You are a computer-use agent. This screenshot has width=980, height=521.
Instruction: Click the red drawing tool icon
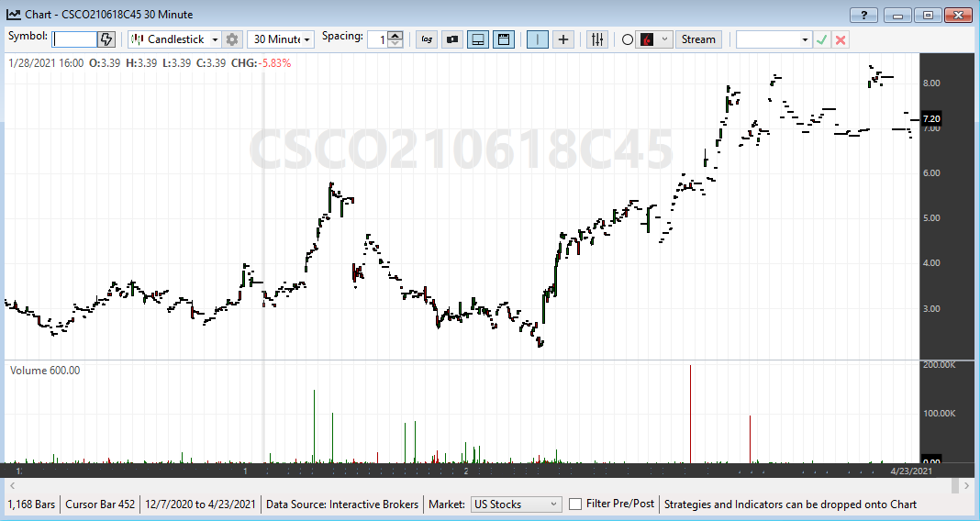(647, 39)
